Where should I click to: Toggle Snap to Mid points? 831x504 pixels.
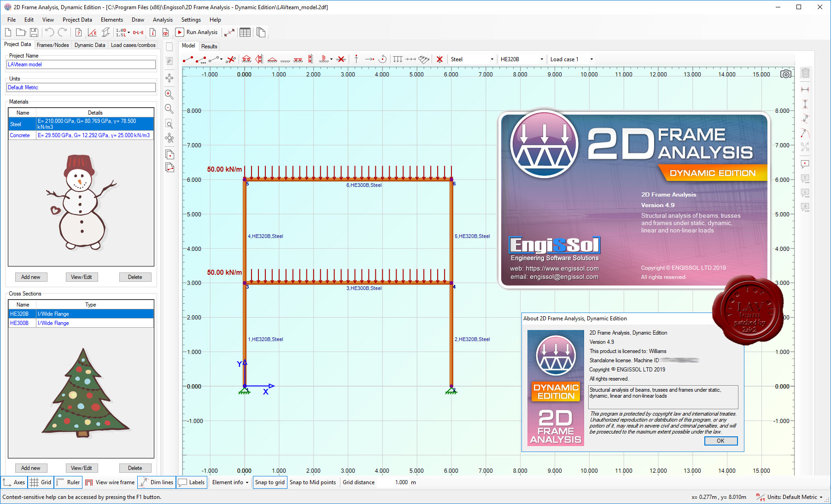click(x=313, y=482)
